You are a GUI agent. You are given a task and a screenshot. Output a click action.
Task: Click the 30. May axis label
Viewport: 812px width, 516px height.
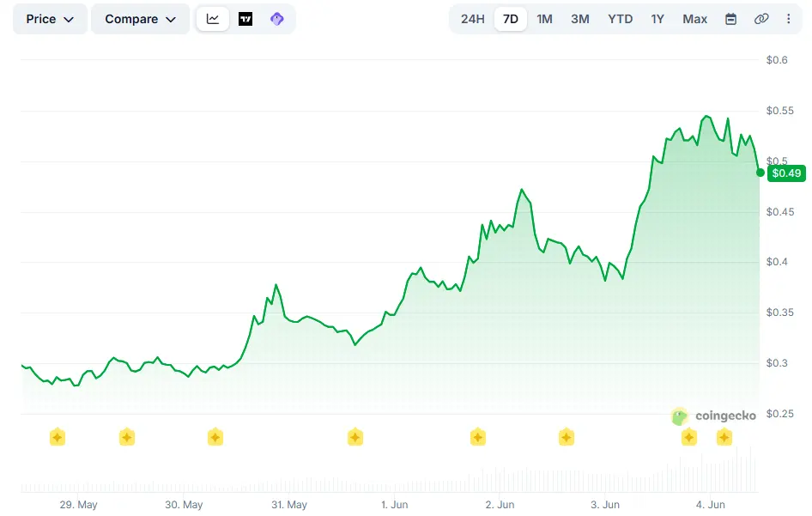[x=184, y=505]
